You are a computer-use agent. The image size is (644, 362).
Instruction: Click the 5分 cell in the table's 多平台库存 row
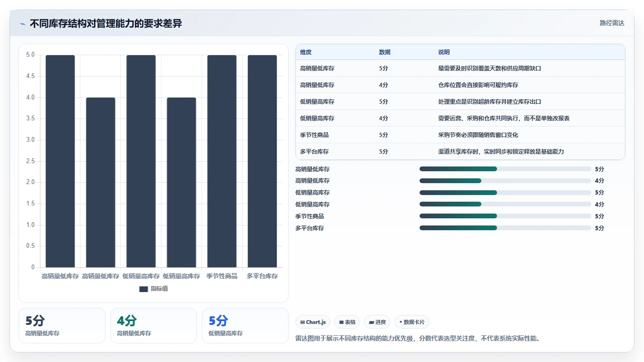pos(383,152)
